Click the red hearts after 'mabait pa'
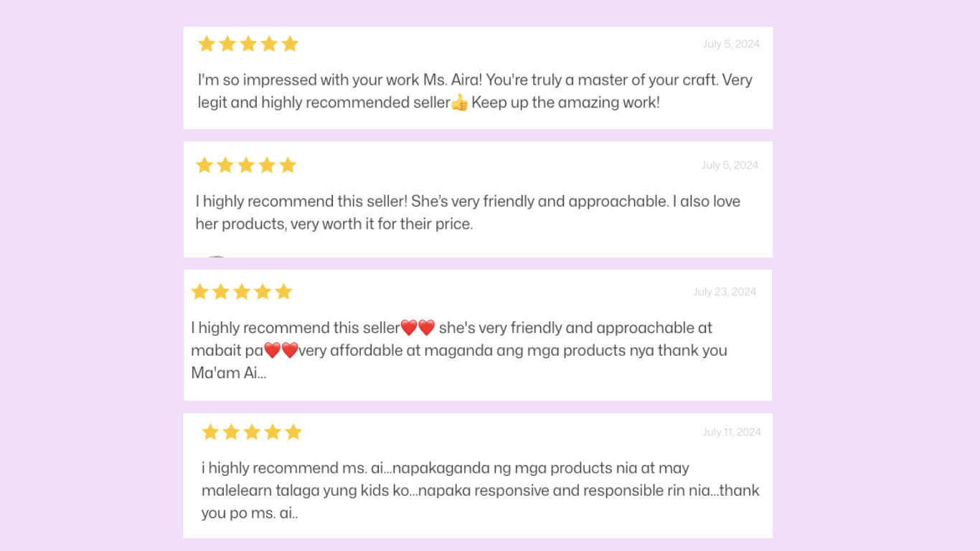The image size is (980, 551). 281,351
